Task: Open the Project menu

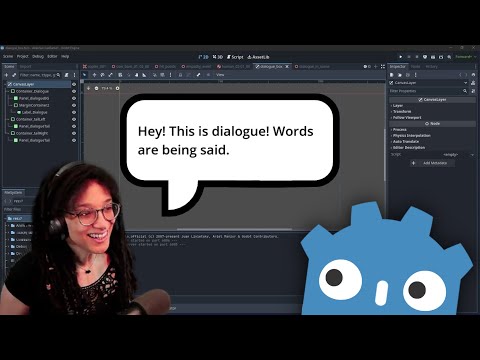Action: click(23, 56)
